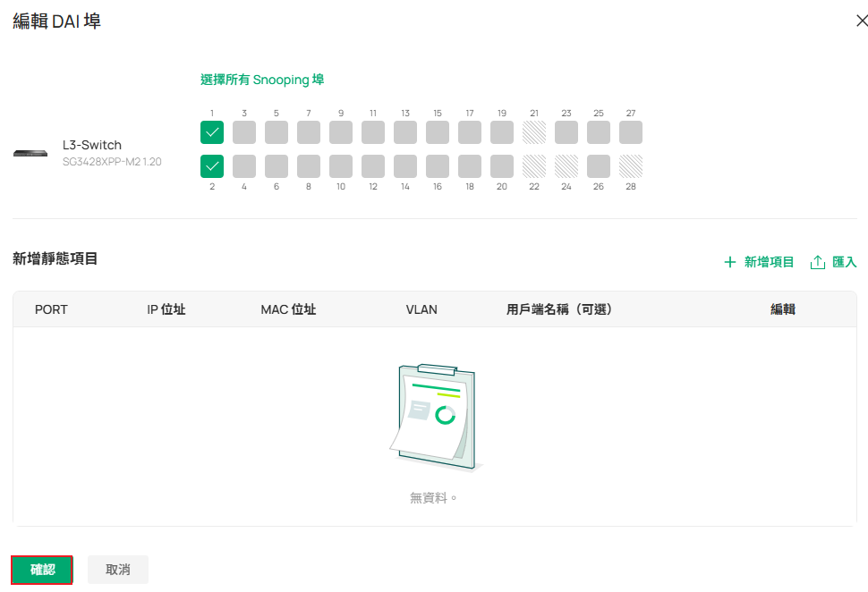Click the hatched port 28 box
868x592 pixels.
point(631,166)
